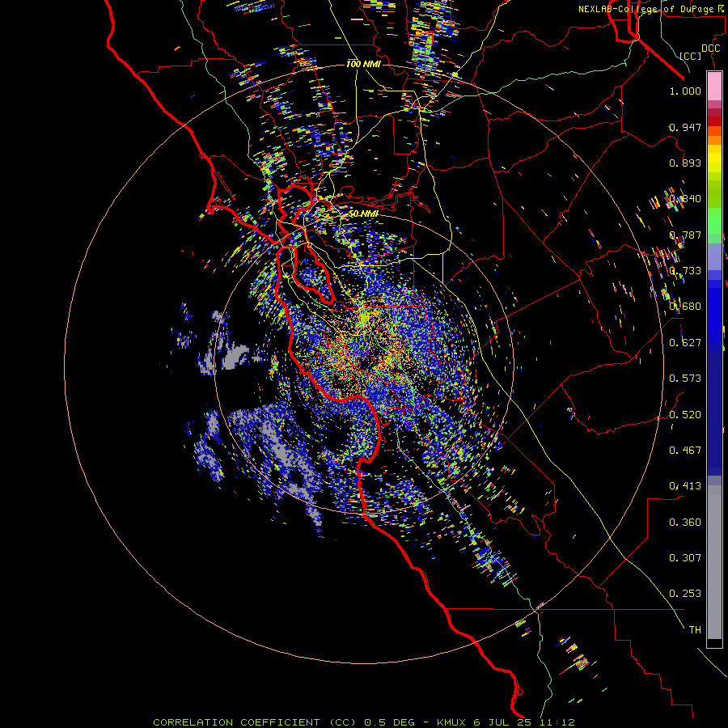Click the 0.893 scale value
The height and width of the screenshot is (728, 728).
(685, 163)
